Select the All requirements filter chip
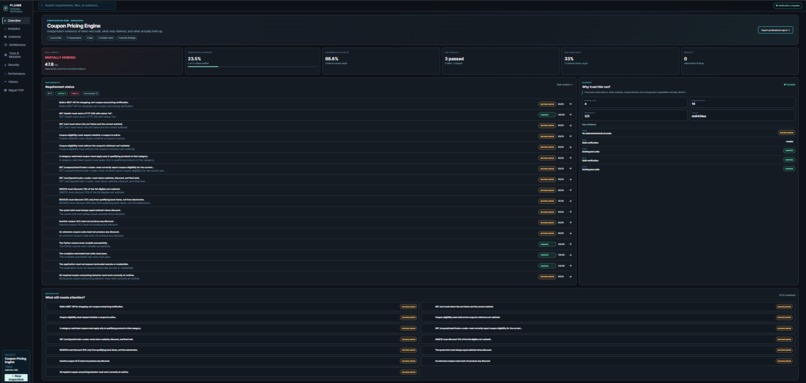Viewport: 806px width, 383px height. tap(50, 94)
